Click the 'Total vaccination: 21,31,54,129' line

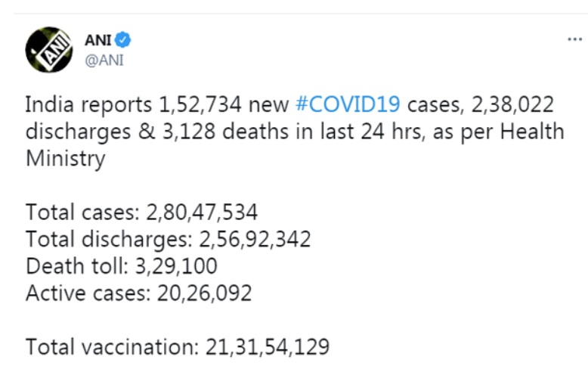click(x=178, y=347)
